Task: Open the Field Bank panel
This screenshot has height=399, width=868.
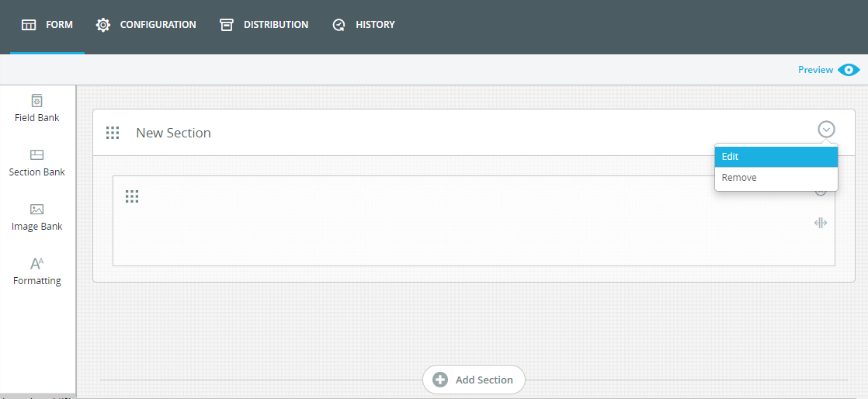Action: 37,109
